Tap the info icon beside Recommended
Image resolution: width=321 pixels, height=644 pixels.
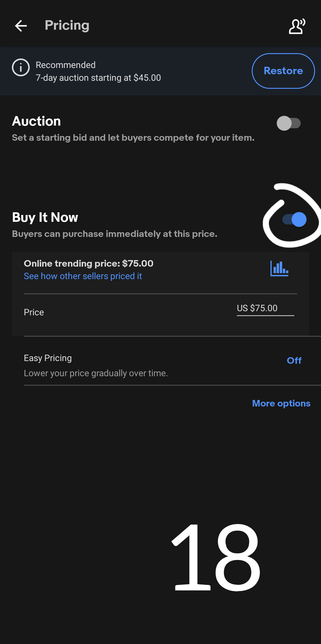click(x=21, y=68)
